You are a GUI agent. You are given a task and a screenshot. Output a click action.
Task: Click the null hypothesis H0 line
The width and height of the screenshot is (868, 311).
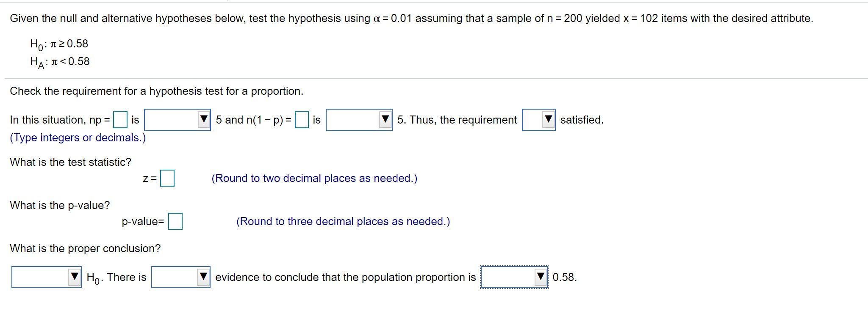click(x=59, y=44)
